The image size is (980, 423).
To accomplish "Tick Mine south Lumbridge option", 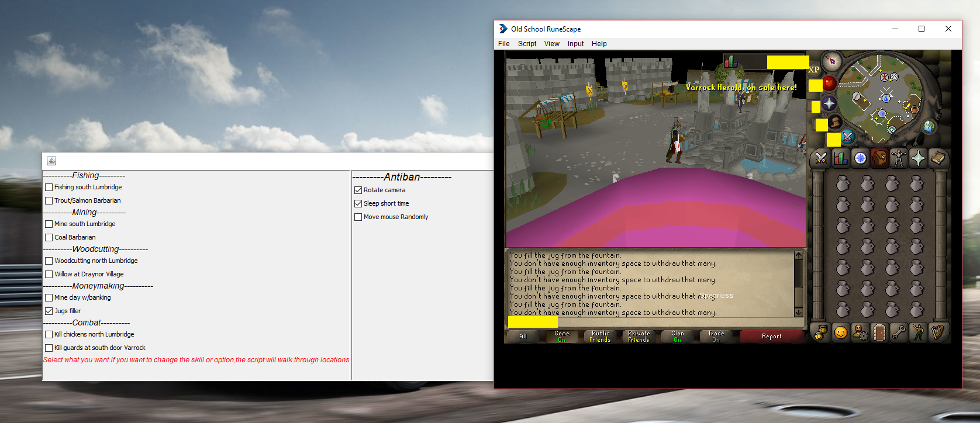I will [x=49, y=224].
